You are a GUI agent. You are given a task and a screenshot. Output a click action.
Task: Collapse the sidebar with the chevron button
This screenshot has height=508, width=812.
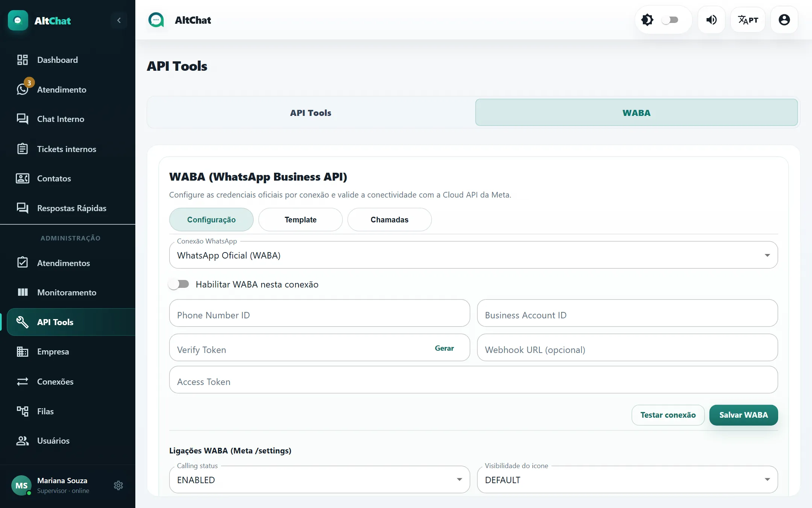[x=119, y=20]
